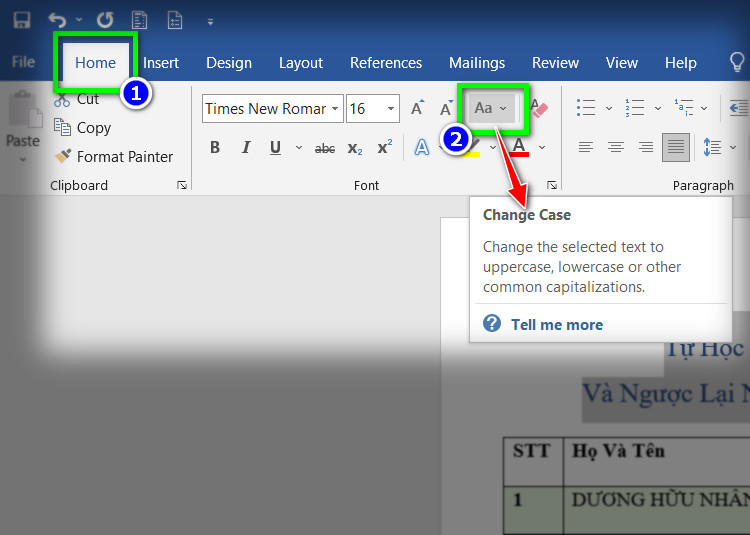Open the Undo history dropdown arrow
Image resolution: width=750 pixels, height=535 pixels.
(x=79, y=20)
